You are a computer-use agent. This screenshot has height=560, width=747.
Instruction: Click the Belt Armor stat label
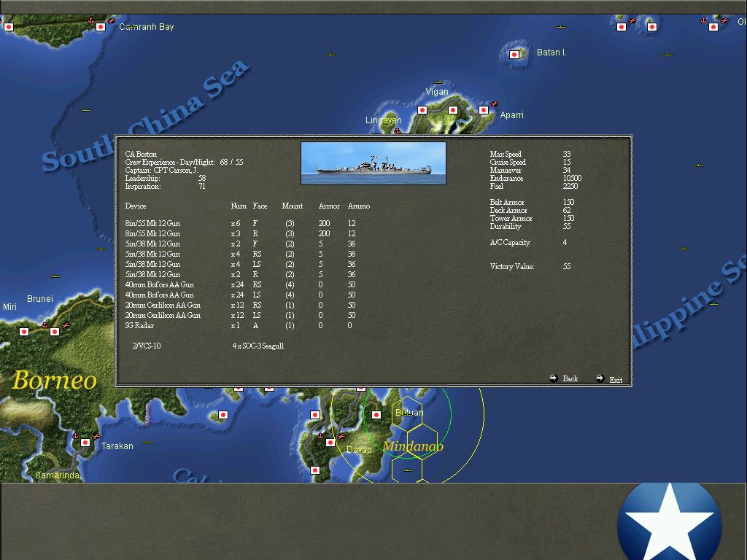pyautogui.click(x=507, y=202)
